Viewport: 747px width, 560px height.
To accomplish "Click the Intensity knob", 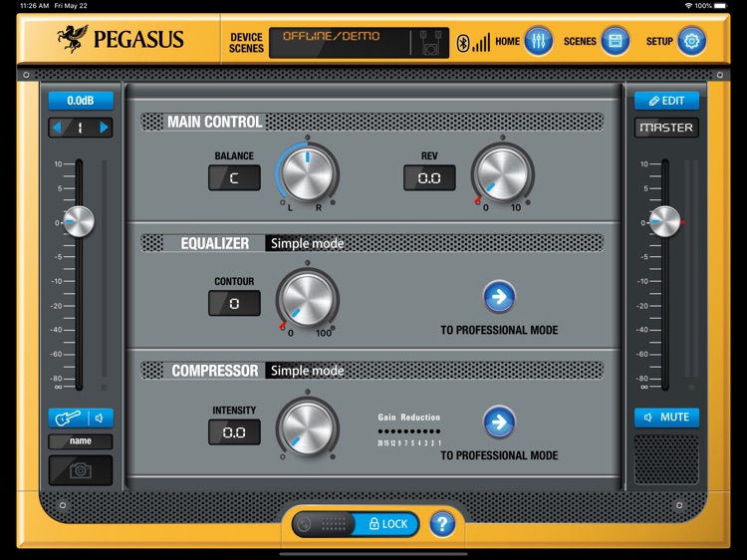I will coord(308,427).
